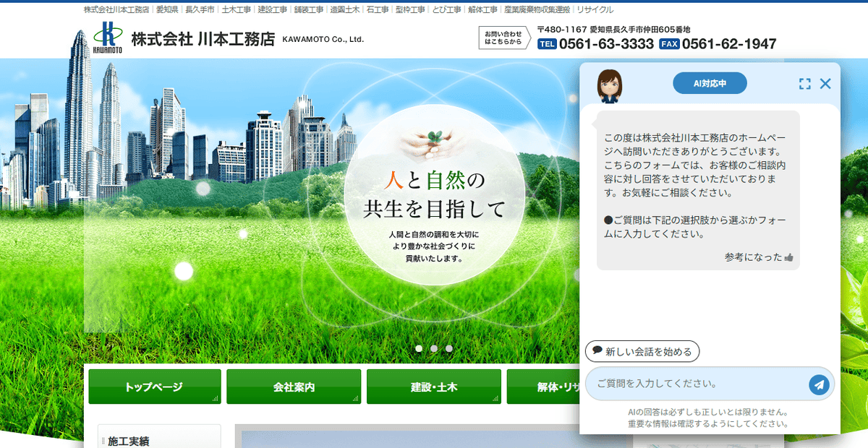The width and height of the screenshot is (868, 448).
Task: Follow the リサイクル keyword link
Action: pos(593,9)
